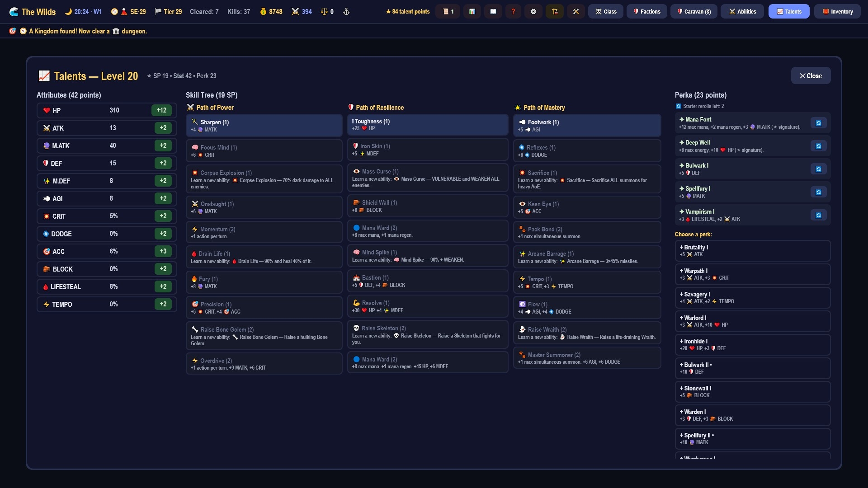The width and height of the screenshot is (868, 488).
Task: Select the Corpse Explosion skill
Action: coord(264,179)
